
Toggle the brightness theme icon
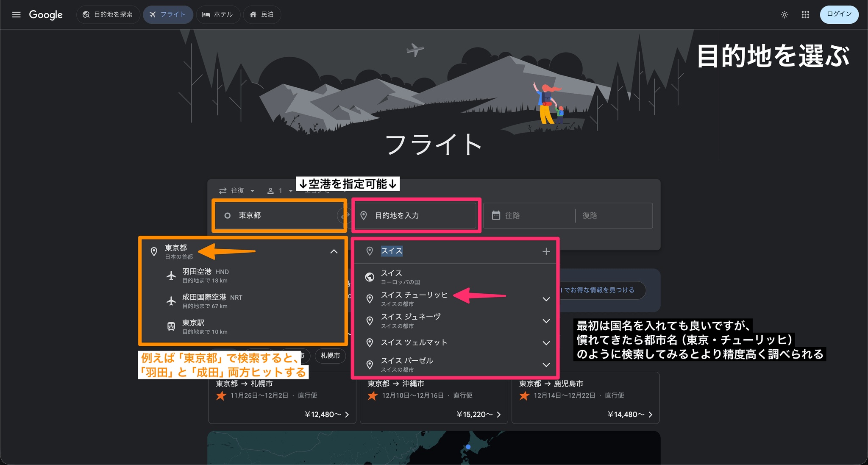coord(785,14)
